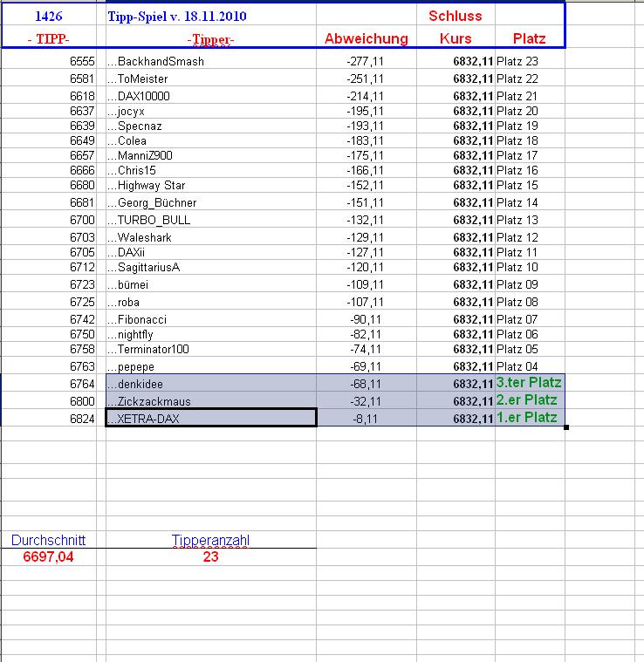This screenshot has width=644, height=662.
Task: Select the 'Platz' column header
Action: pyautogui.click(x=530, y=38)
